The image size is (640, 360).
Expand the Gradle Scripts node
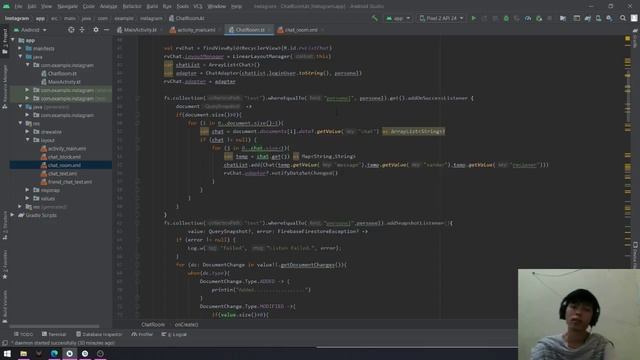click(13, 215)
